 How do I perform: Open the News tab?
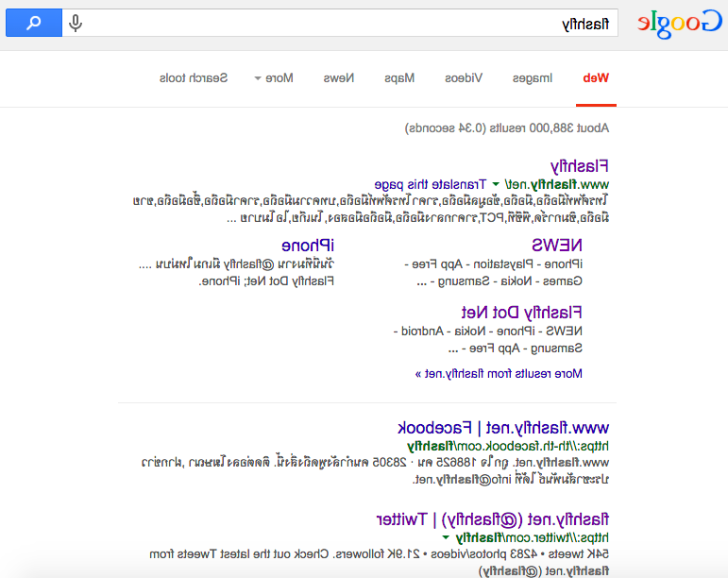(x=339, y=78)
